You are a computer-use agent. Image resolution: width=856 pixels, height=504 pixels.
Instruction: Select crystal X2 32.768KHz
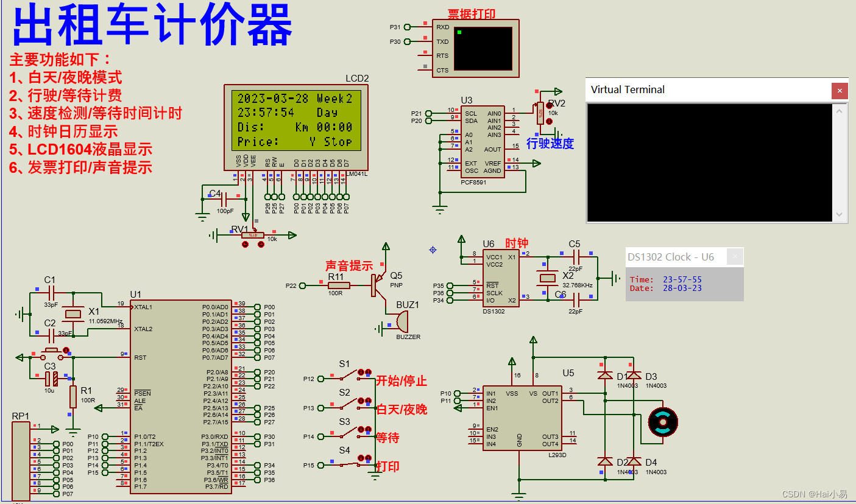pyautogui.click(x=548, y=278)
